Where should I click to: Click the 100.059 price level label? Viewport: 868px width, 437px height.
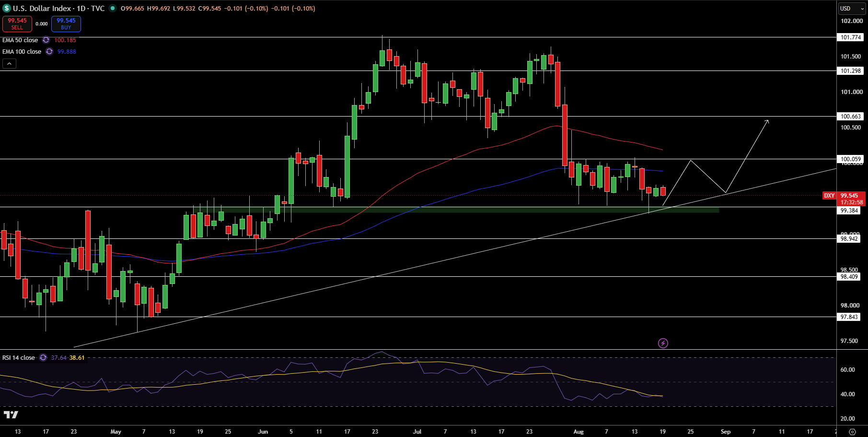pyautogui.click(x=851, y=159)
